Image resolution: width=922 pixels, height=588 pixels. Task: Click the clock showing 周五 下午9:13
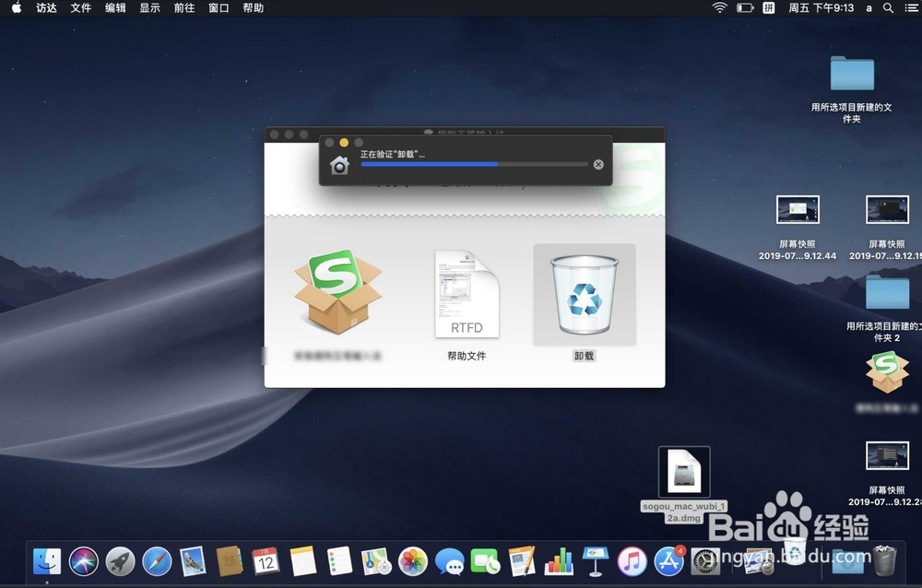pos(821,7)
